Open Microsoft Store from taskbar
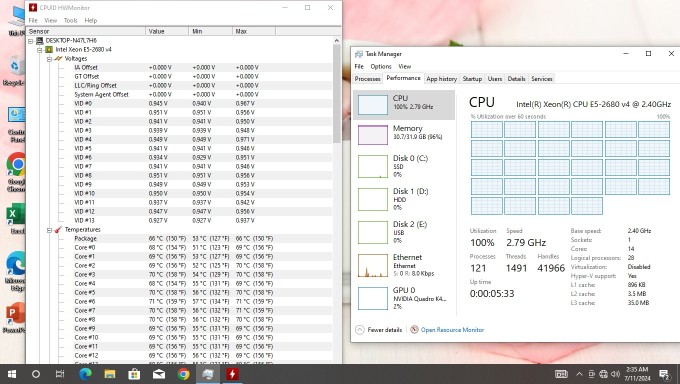The image size is (680, 384). point(134,374)
